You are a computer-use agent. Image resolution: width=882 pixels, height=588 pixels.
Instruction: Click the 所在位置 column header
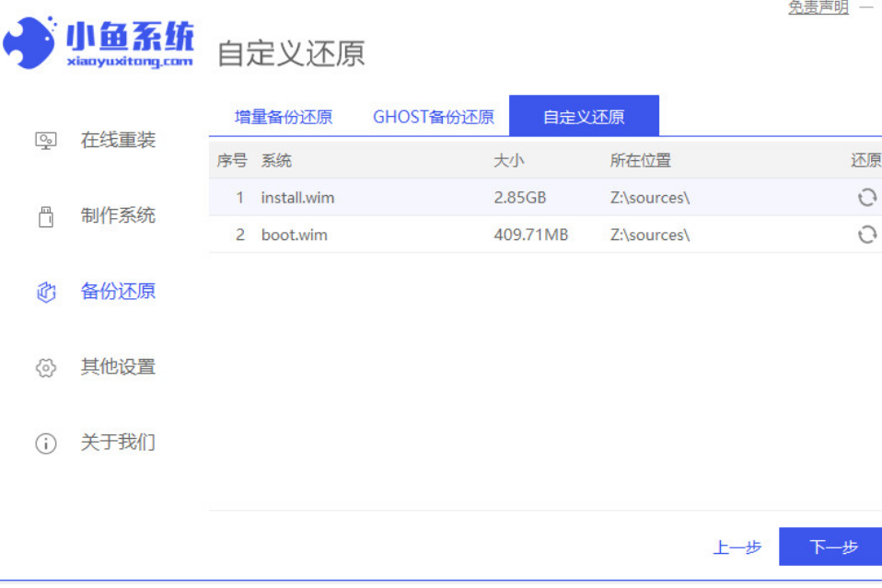pyautogui.click(x=640, y=160)
